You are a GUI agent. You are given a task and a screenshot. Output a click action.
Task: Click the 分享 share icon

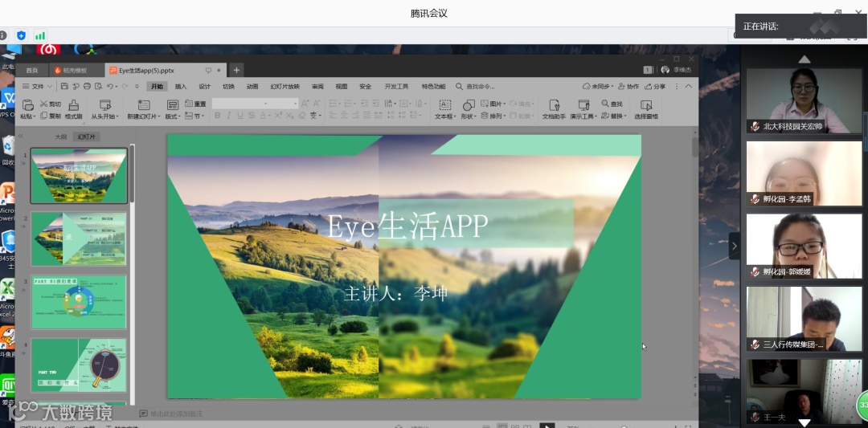(654, 86)
